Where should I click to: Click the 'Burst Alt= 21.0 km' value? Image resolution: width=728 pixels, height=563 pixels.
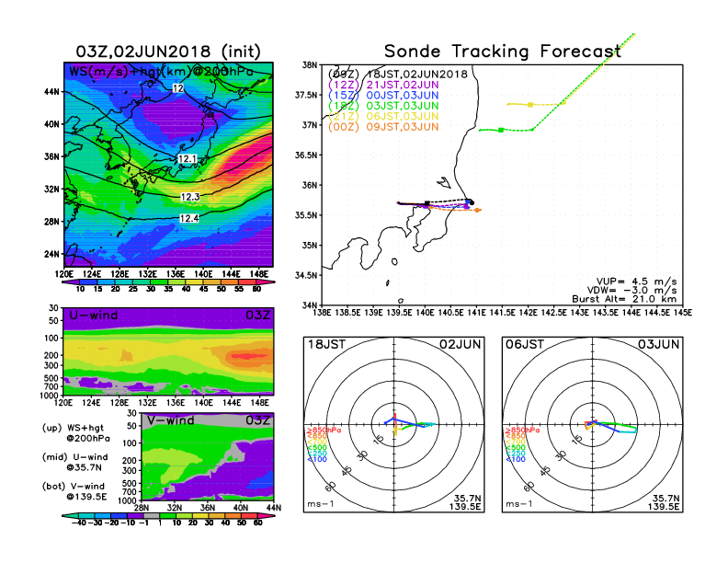(624, 299)
